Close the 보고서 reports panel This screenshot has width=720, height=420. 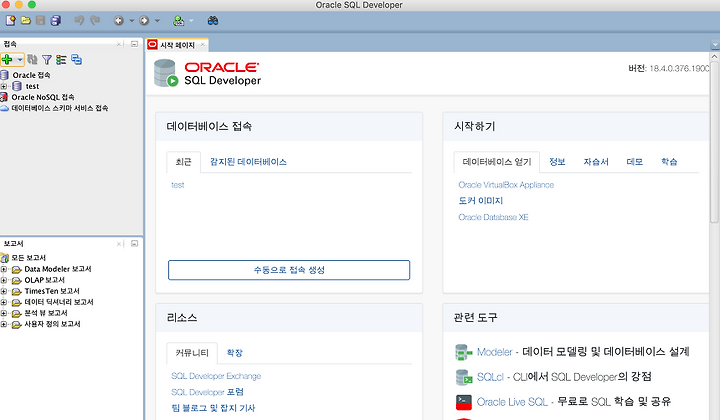click(119, 244)
